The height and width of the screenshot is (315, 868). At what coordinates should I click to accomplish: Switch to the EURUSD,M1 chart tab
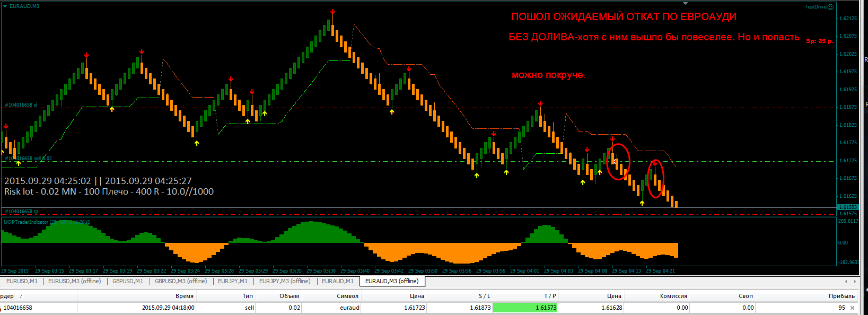tap(22, 281)
